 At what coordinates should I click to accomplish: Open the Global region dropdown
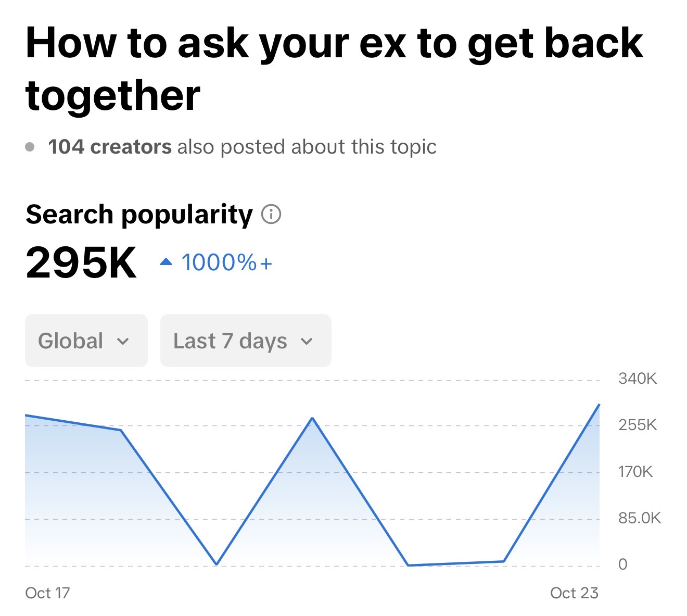tap(85, 341)
